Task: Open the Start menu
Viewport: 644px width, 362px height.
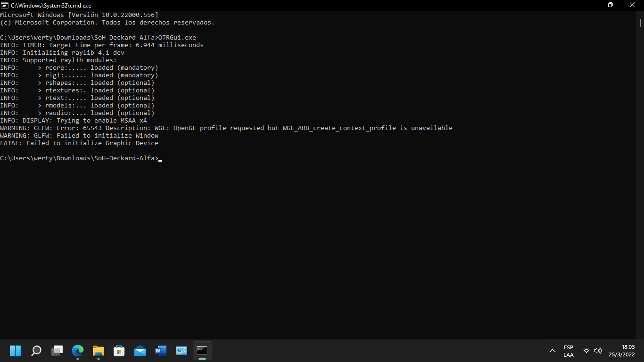Action: pyautogui.click(x=15, y=351)
